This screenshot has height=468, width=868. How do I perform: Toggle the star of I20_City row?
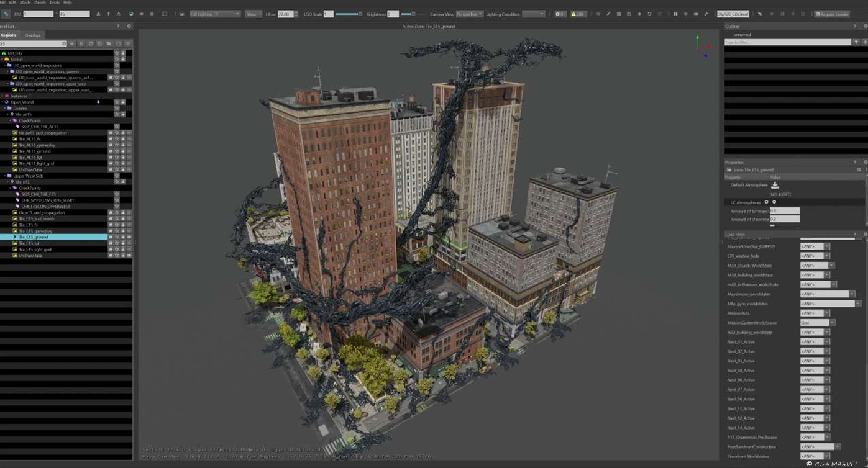pos(117,53)
